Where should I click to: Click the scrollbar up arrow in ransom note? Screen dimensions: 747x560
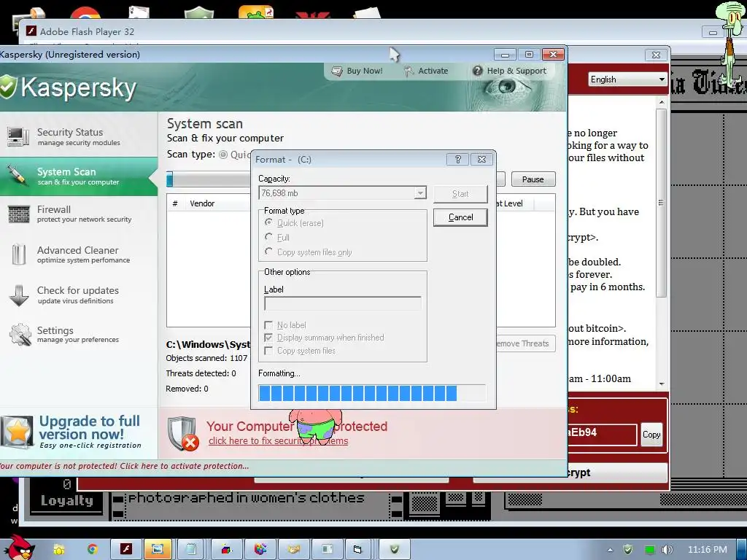coord(661,102)
